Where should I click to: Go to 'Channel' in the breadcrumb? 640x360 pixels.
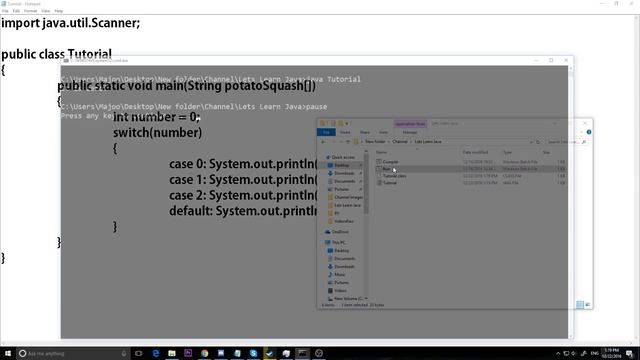400,142
